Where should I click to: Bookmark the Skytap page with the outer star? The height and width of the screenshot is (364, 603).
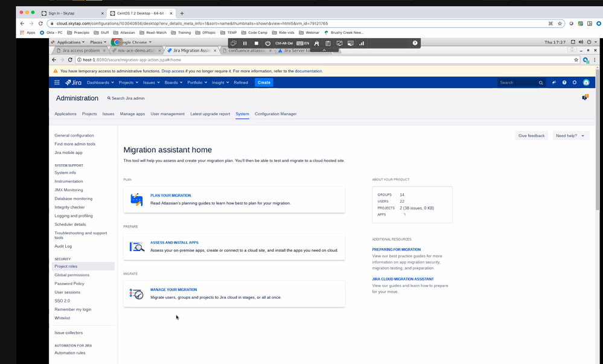(x=560, y=24)
